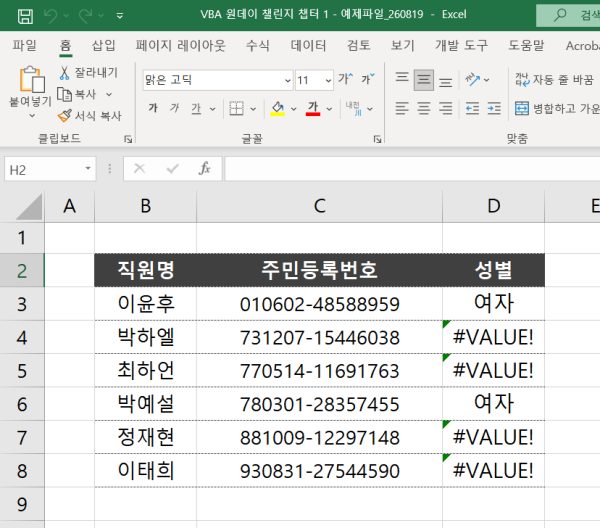Apply the red font color 가

coord(313,109)
